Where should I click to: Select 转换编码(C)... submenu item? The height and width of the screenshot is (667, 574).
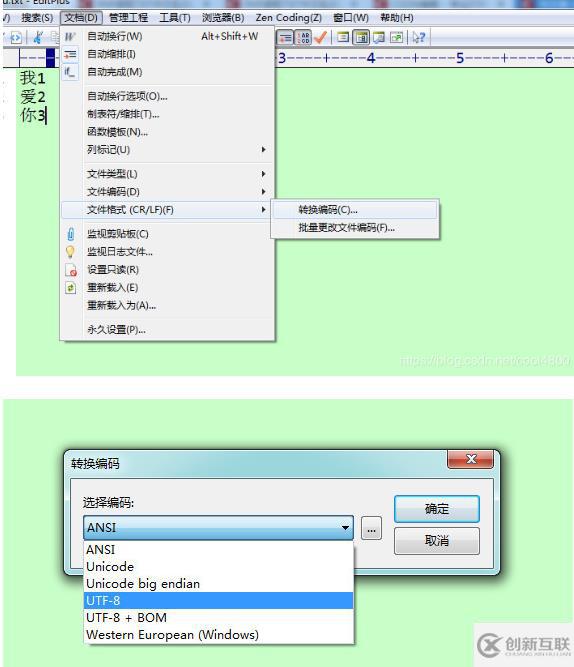coord(355,210)
